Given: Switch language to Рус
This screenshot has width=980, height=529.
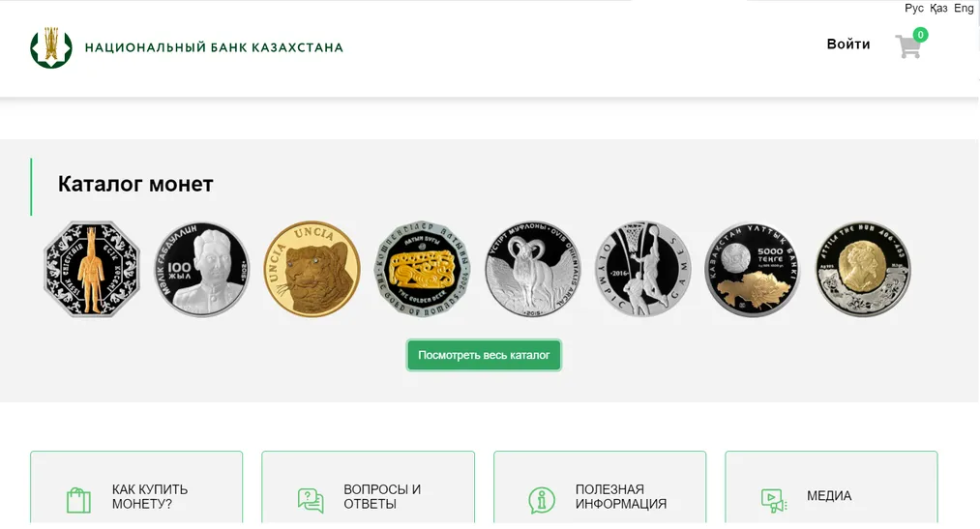Looking at the screenshot, I should pos(914,9).
